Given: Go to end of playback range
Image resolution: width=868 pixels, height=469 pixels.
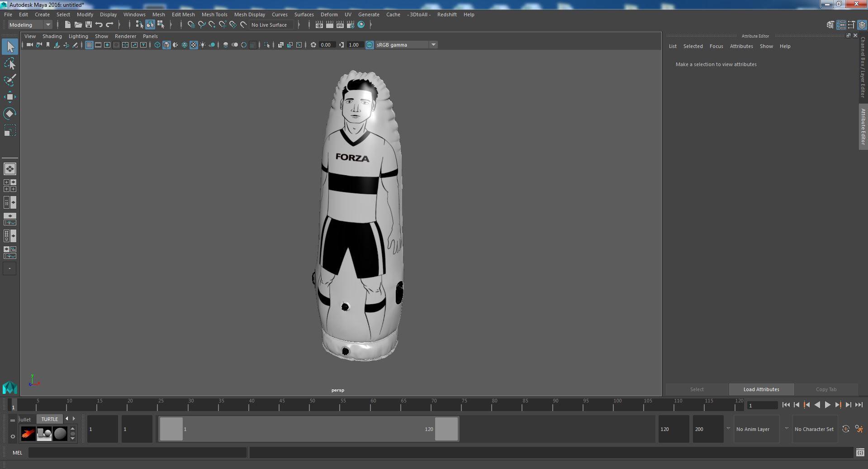Looking at the screenshot, I should pyautogui.click(x=859, y=405).
